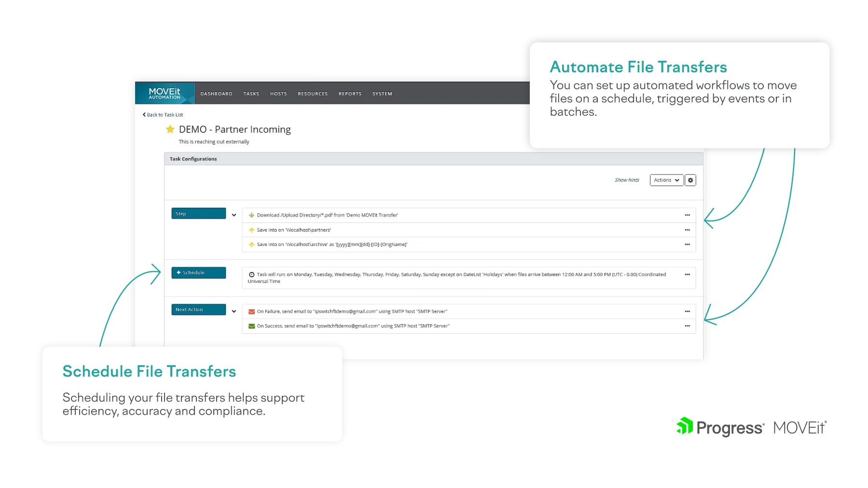Screen dimensions: 868x488
Task: Click the clock icon in schedule row
Action: tap(251, 274)
